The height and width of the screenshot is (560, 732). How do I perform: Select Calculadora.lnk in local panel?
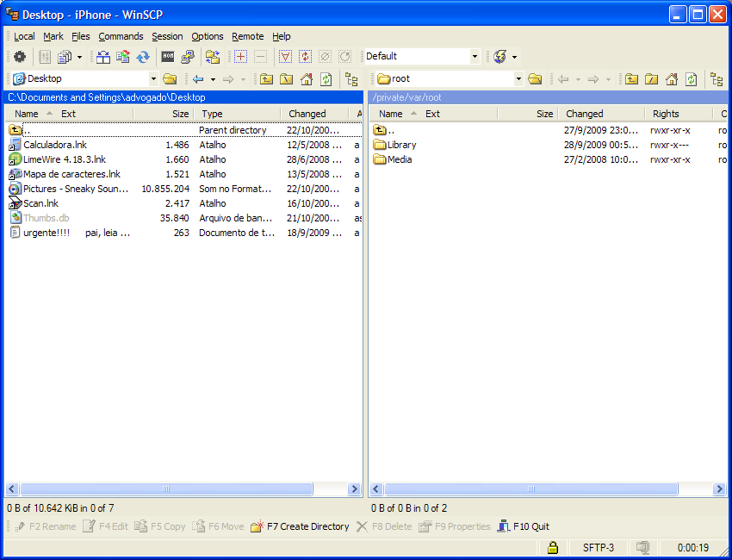coord(55,145)
